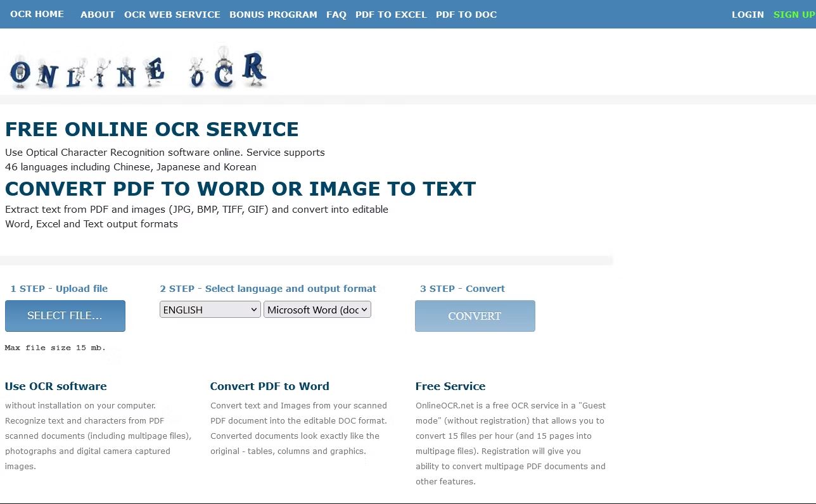Visit the BONUS PROGRAM page

[x=273, y=15]
